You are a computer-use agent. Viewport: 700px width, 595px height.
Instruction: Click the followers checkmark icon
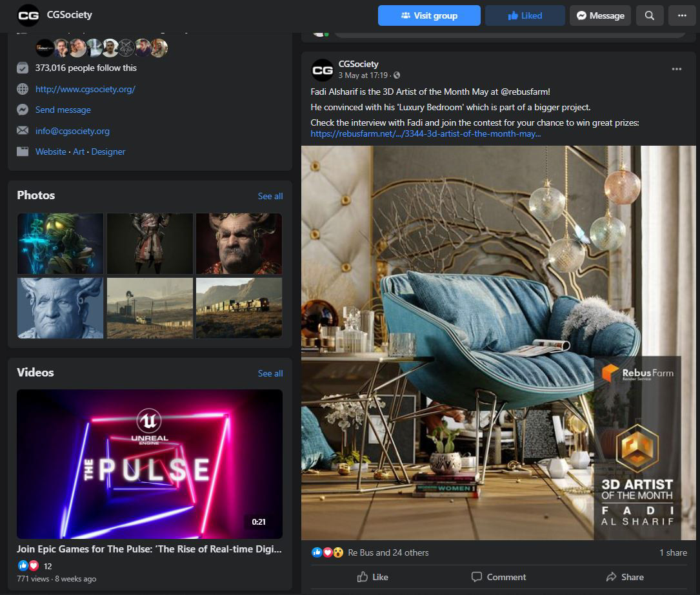click(23, 68)
